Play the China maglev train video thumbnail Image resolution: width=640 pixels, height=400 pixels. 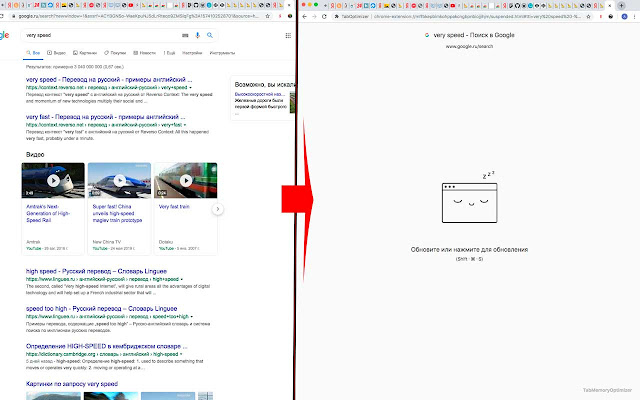(x=119, y=180)
